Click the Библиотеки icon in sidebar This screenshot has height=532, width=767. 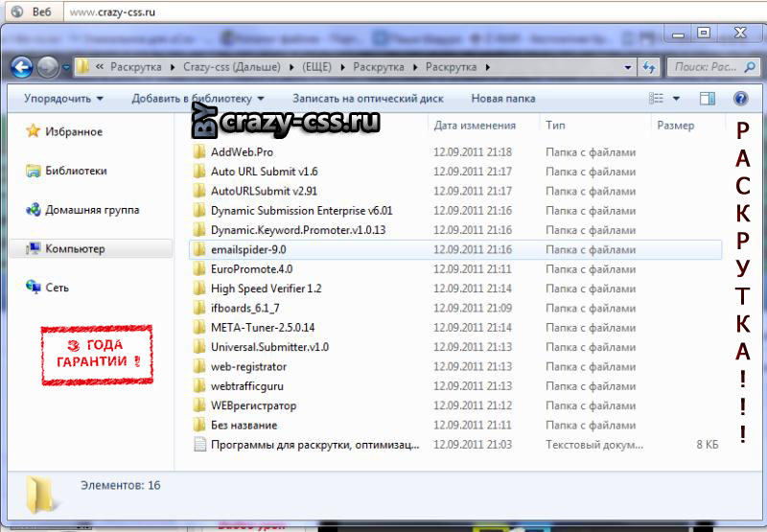pos(33,171)
